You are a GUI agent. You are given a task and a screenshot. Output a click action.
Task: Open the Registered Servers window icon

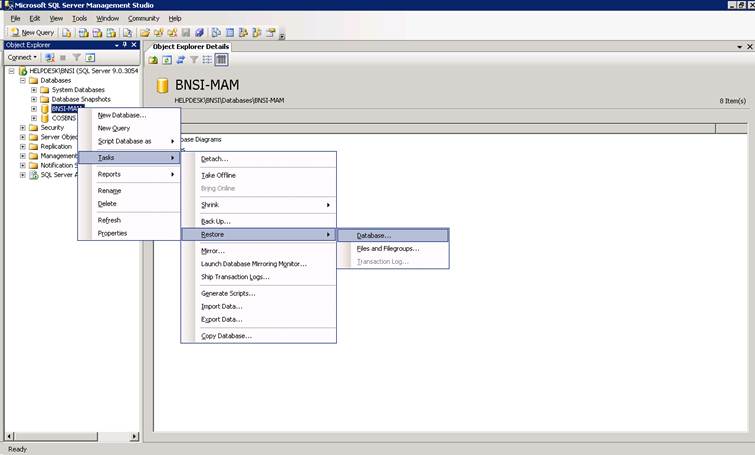tap(216, 33)
